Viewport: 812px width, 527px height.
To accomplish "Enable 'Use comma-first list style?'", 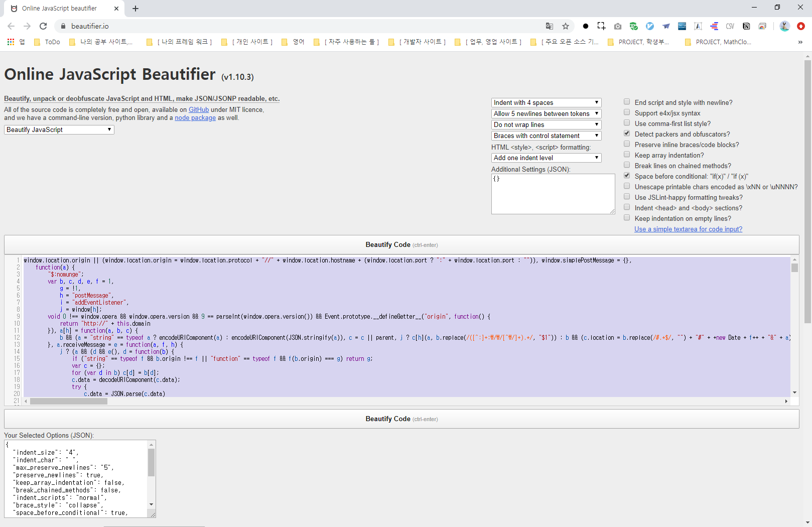I will (627, 123).
